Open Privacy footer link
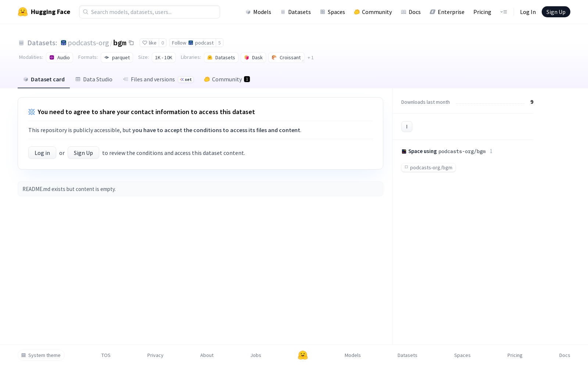 pyautogui.click(x=155, y=355)
